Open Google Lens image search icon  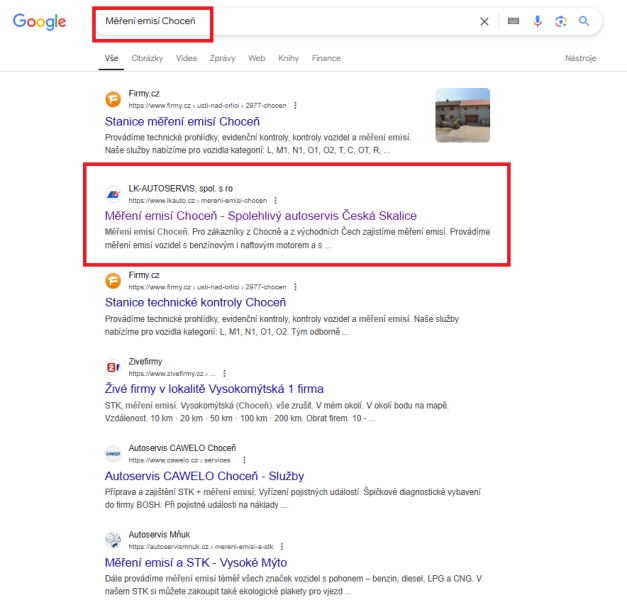coord(561,21)
